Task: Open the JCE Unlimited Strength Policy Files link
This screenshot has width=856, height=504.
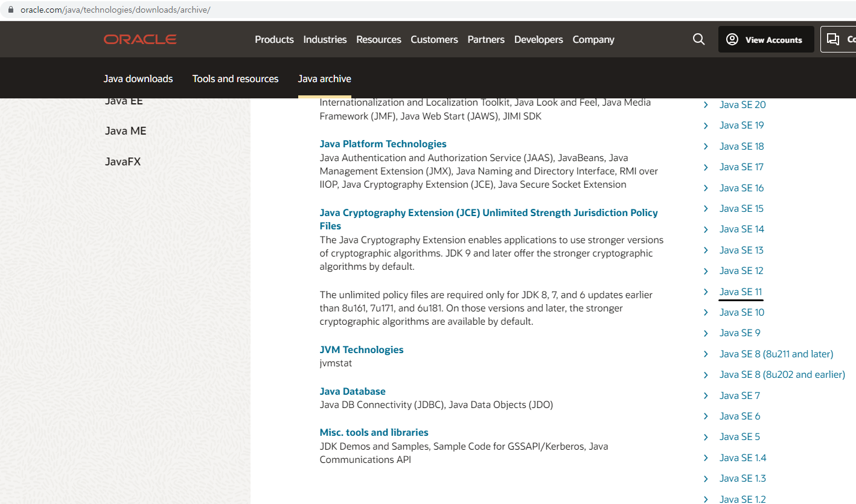Action: pyautogui.click(x=488, y=219)
